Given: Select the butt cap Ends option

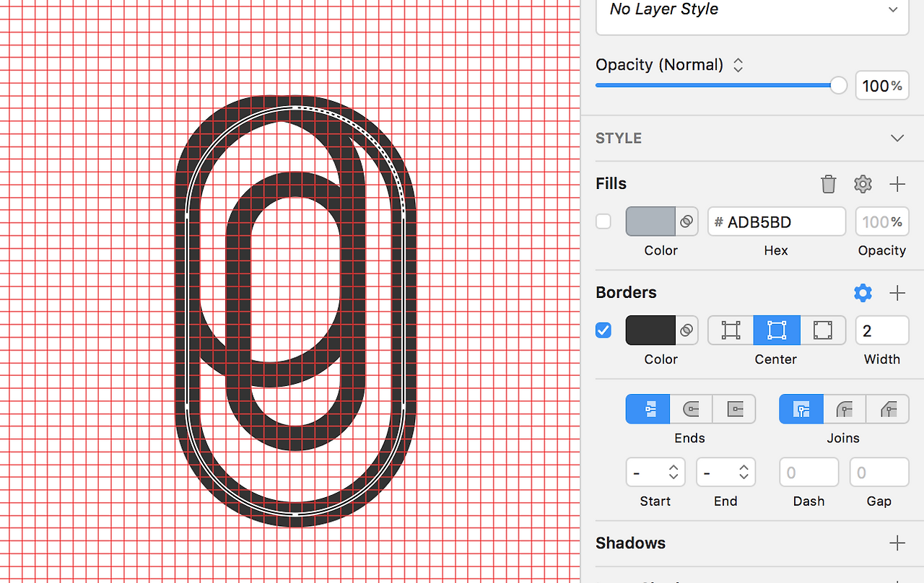Looking at the screenshot, I should pos(648,409).
